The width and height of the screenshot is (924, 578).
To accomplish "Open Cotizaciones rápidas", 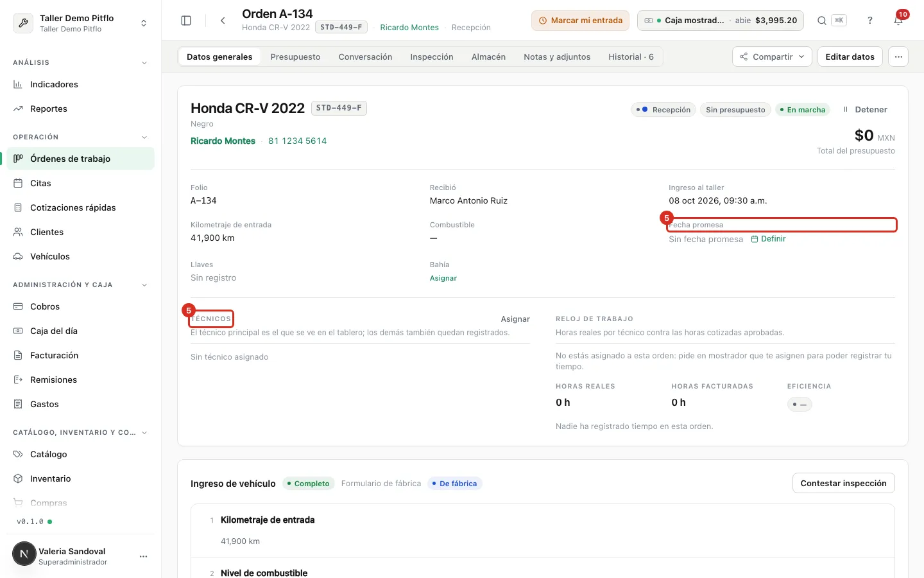I will [x=81, y=207].
